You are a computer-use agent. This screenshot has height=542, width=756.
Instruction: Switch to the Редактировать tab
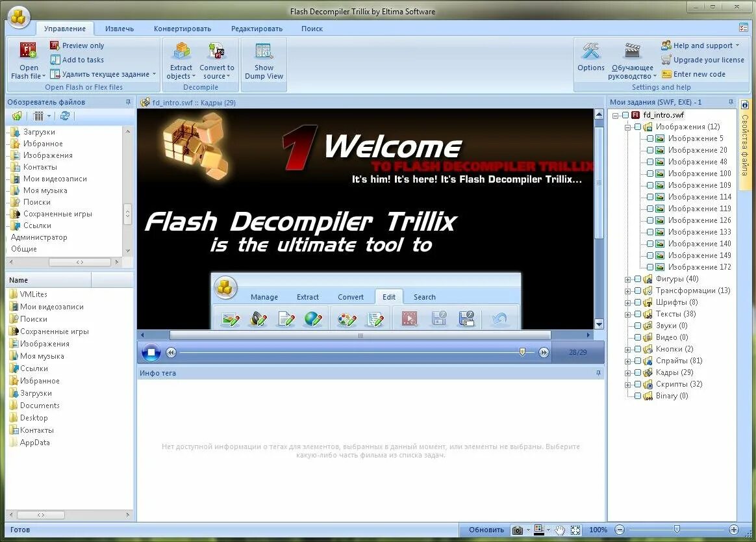click(257, 29)
